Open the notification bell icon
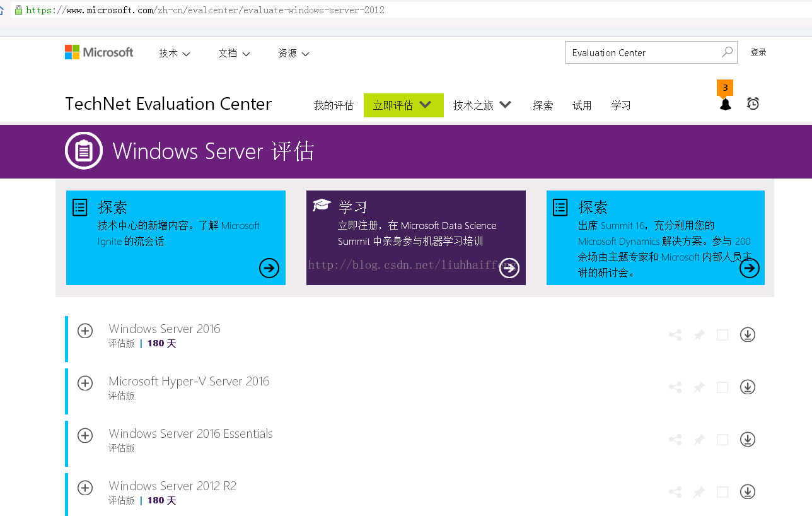 tap(726, 104)
